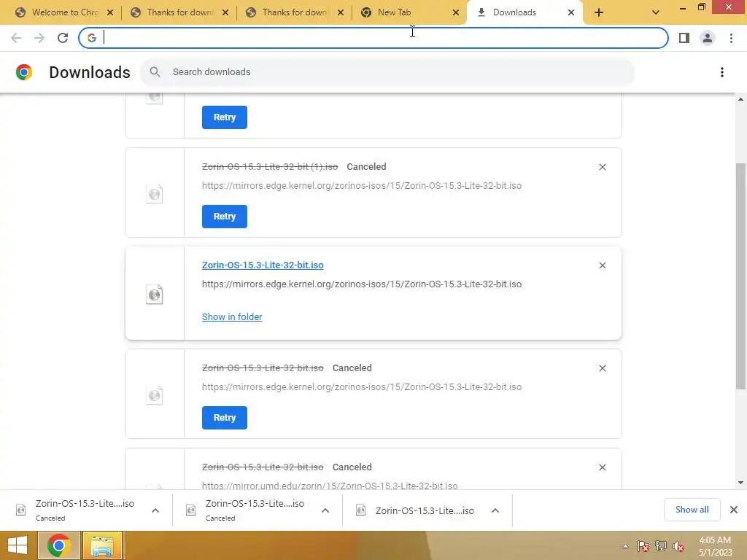Retry the canceled kernel.org download below completed one
747x560 pixels.
point(225,418)
